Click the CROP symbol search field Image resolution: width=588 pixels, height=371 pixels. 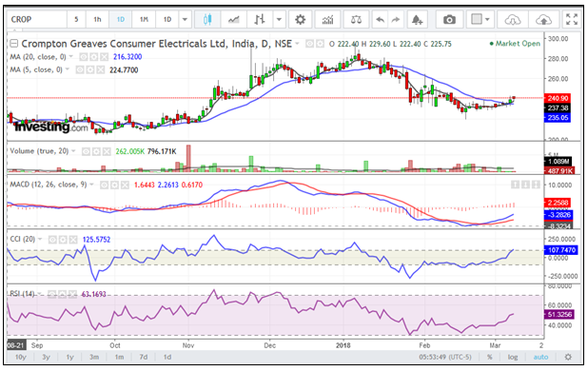[37, 19]
